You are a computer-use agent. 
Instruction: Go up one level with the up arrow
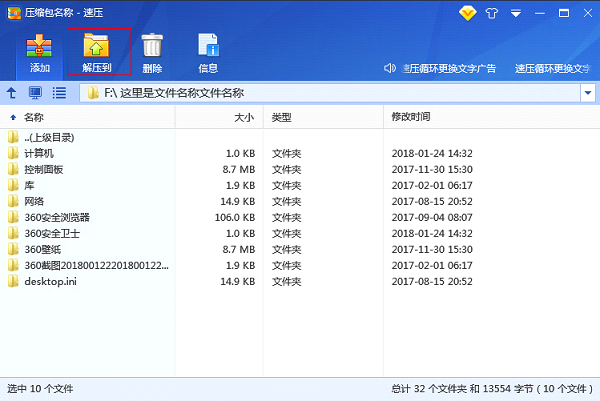(x=12, y=93)
